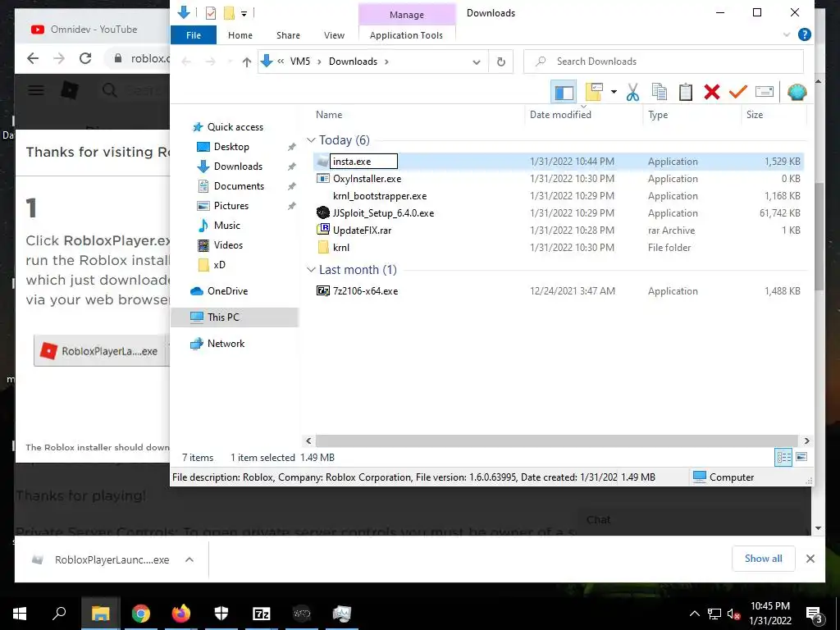Expand the VM5 breadcrumb arrow
This screenshot has width=840, height=630.
[x=319, y=62]
